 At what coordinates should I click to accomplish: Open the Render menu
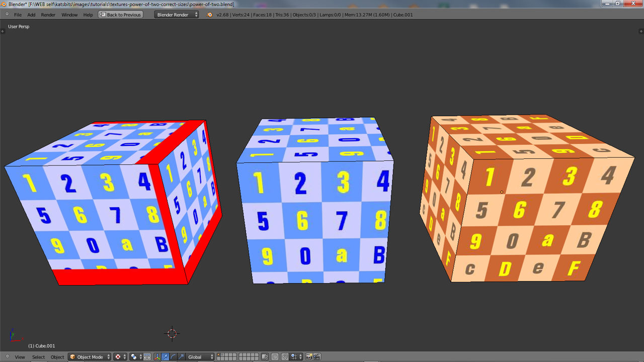(x=48, y=15)
